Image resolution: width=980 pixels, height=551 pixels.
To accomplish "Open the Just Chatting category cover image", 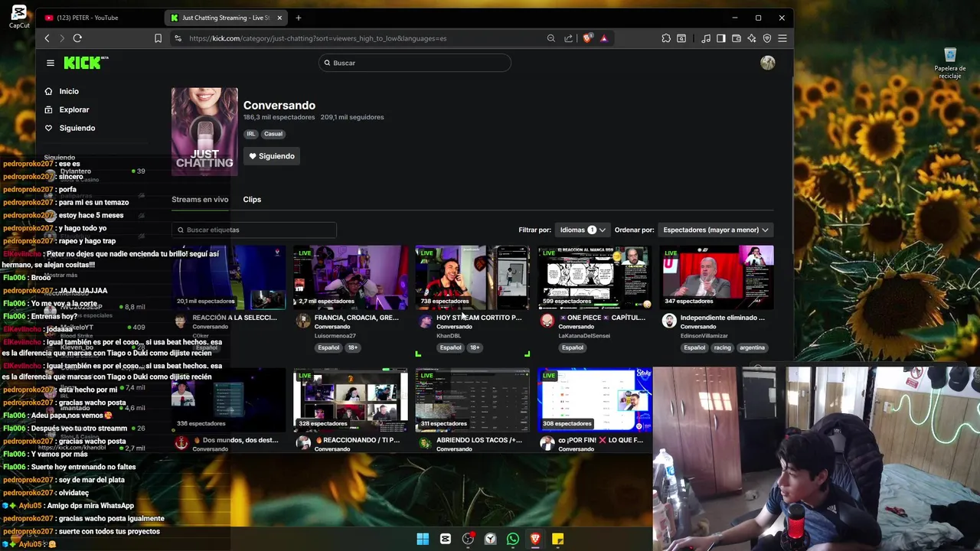I will 204,132.
